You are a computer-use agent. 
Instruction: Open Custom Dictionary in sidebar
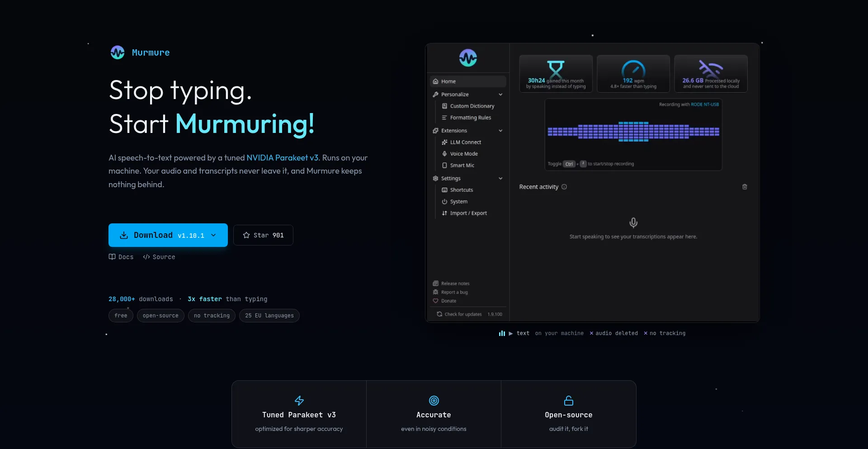click(472, 106)
